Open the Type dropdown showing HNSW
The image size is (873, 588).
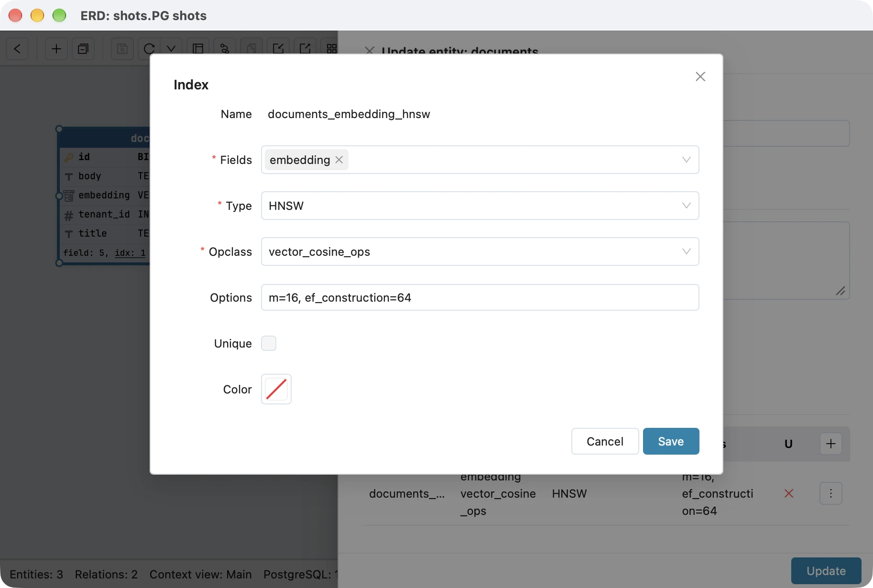coord(480,206)
